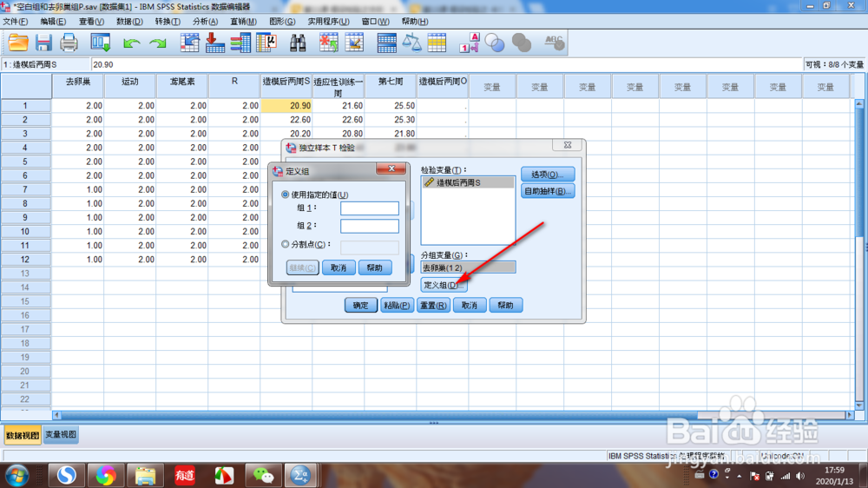Open the Variables info toolbar icon
868x488 pixels.
(x=240, y=43)
